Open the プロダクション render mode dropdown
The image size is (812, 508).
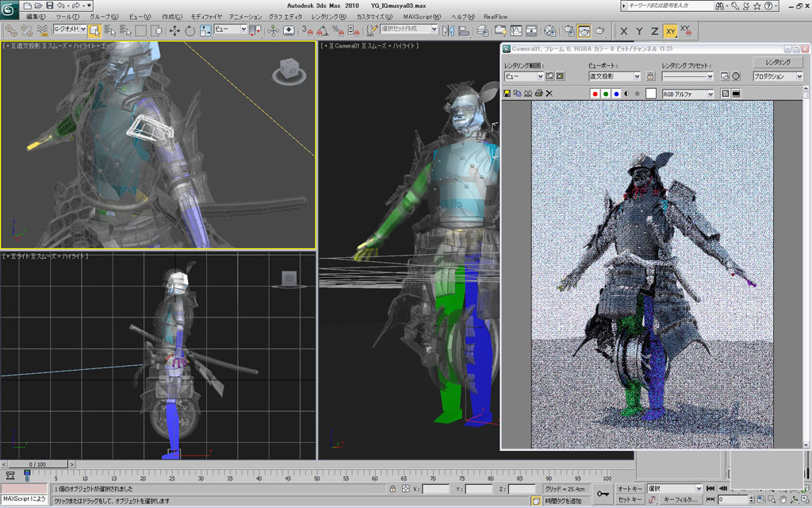(x=799, y=76)
